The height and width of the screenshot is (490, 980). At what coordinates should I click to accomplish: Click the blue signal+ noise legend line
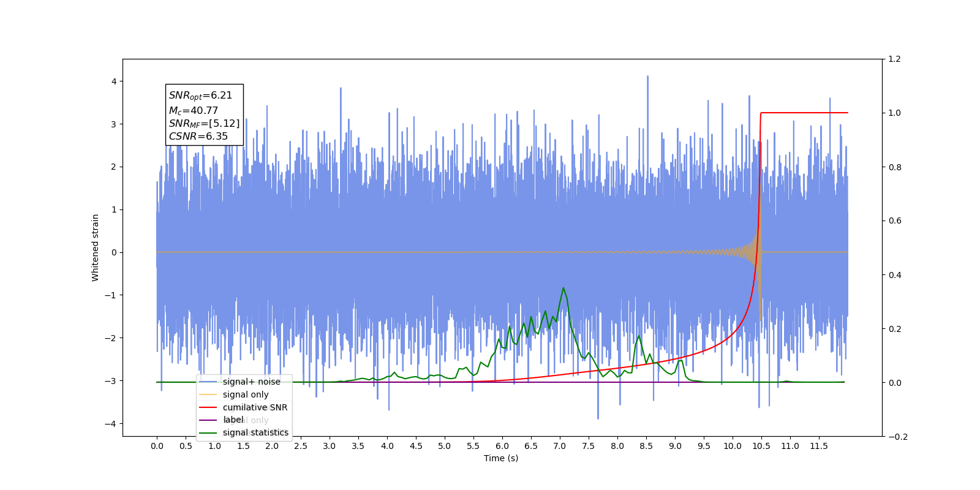pos(208,382)
